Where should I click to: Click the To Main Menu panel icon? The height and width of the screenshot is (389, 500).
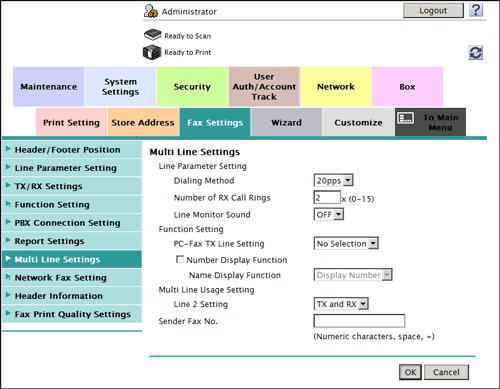[406, 118]
